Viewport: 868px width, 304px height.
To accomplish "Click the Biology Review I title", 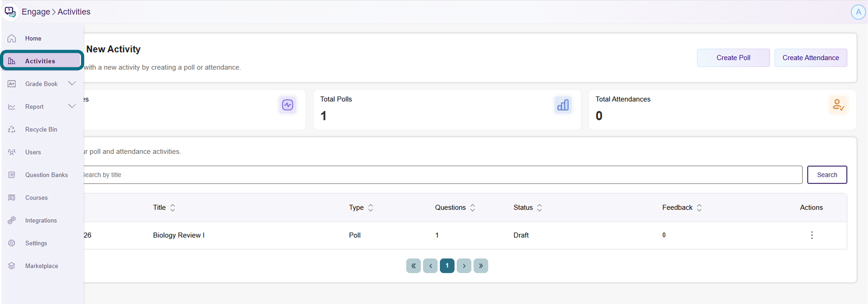I will (x=179, y=235).
